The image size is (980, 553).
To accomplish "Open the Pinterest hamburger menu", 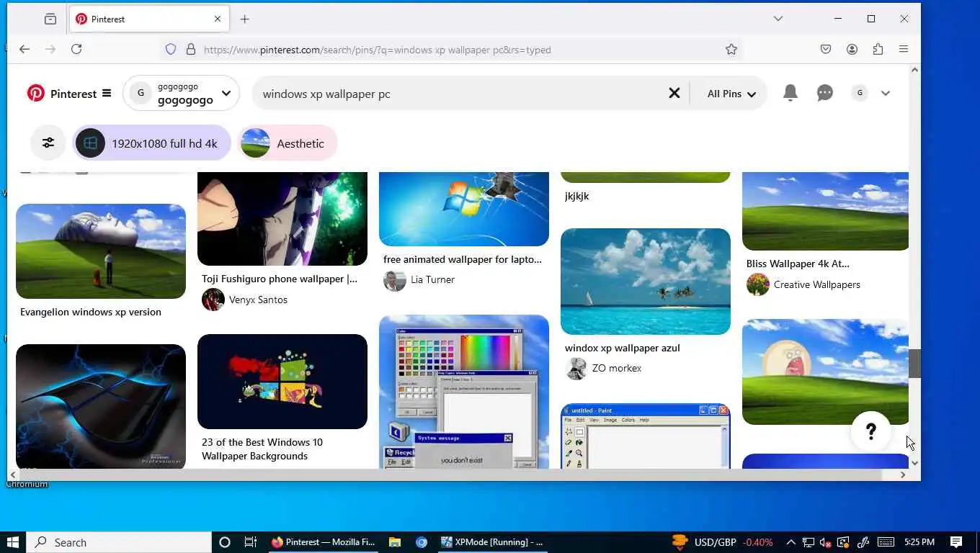I will click(x=107, y=93).
